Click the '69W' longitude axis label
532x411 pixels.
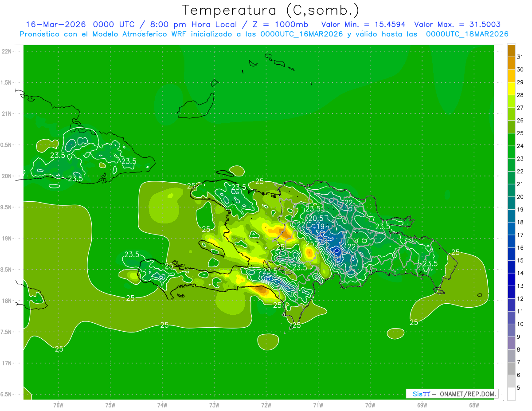pos(422,405)
